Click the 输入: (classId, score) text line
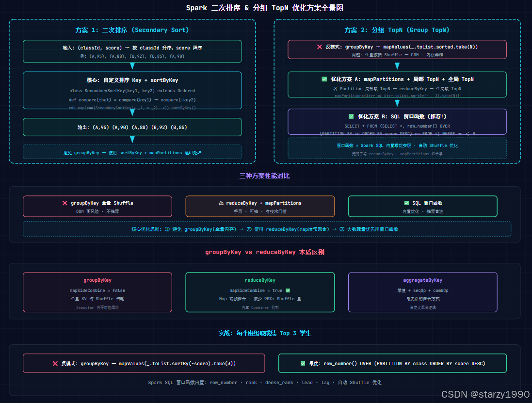The height and width of the screenshot is (403, 532). point(132,48)
